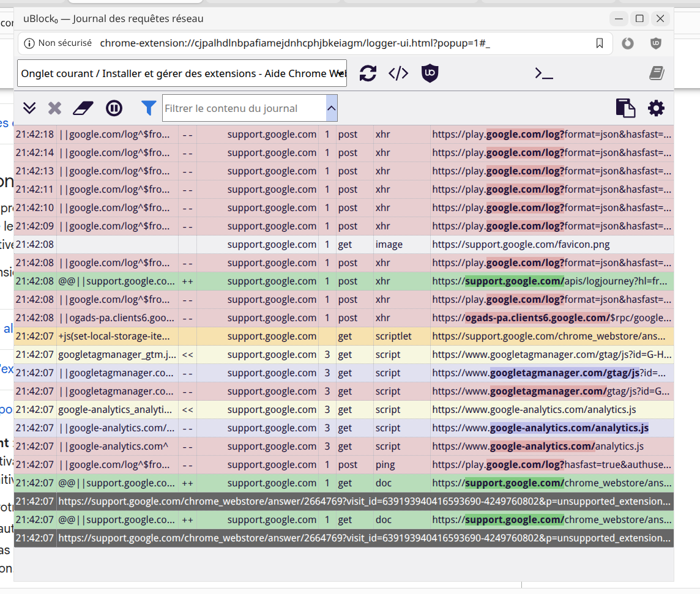Click the uBlock shield extension icon in the browser bar
700x594 pixels.
[x=656, y=43]
